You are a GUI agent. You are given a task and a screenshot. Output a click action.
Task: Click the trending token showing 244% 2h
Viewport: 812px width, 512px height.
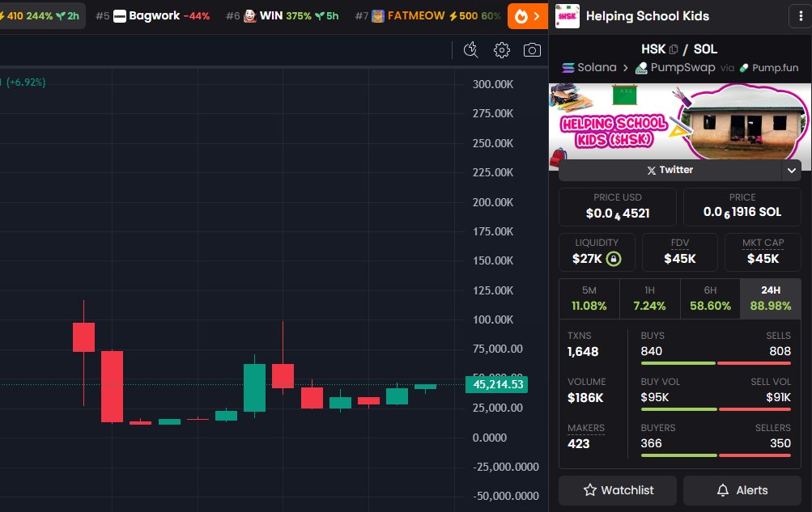point(40,16)
